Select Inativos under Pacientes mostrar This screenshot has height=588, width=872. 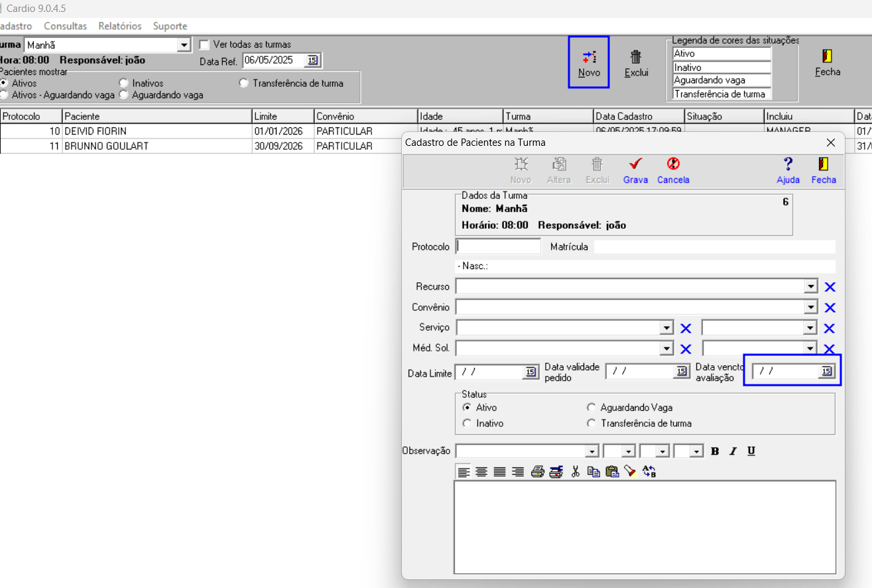(123, 83)
